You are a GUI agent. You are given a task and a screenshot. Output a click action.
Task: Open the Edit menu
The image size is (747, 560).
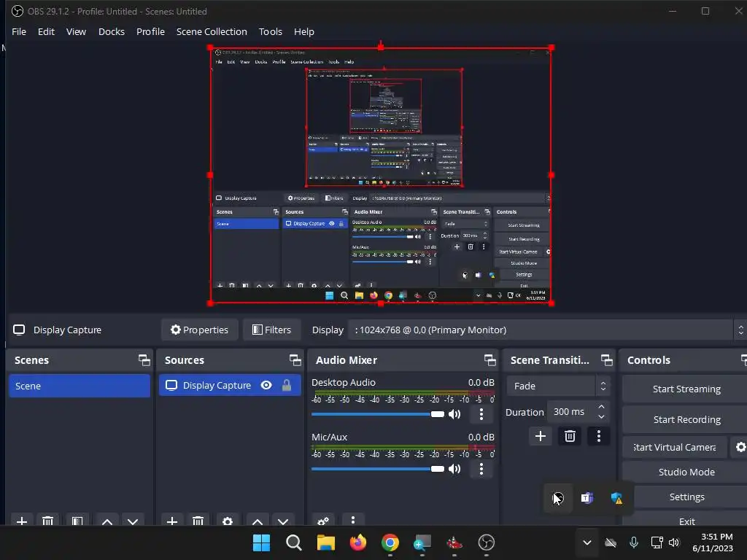click(46, 31)
